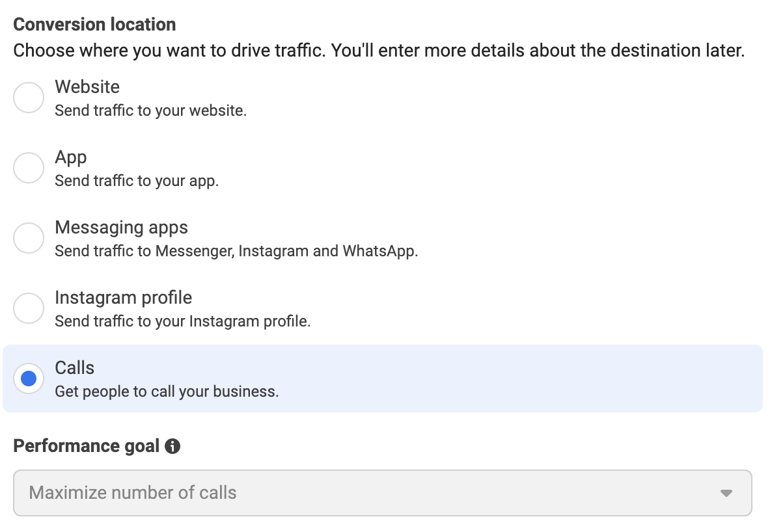Choose the Messaging apps radio button
The width and height of the screenshot is (772, 532).
pos(29,238)
